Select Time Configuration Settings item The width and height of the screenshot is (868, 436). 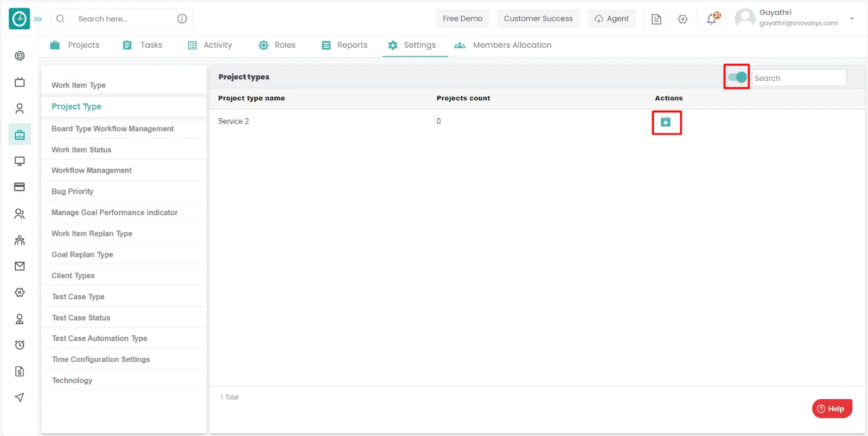pos(124,360)
